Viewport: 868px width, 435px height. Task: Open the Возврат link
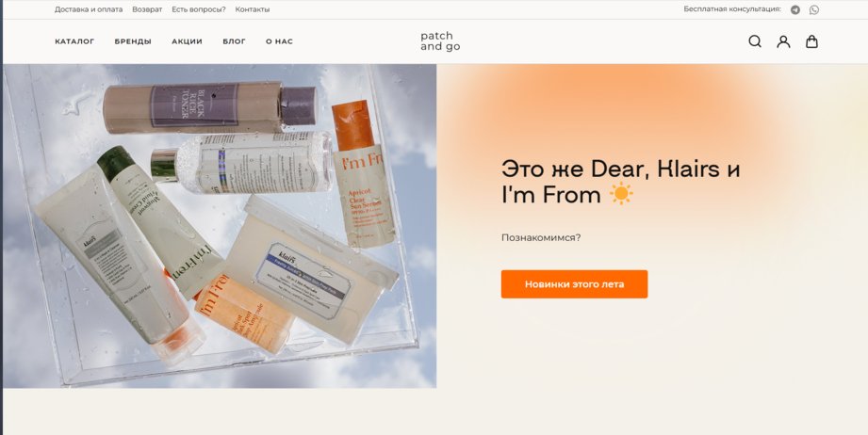pyautogui.click(x=147, y=9)
